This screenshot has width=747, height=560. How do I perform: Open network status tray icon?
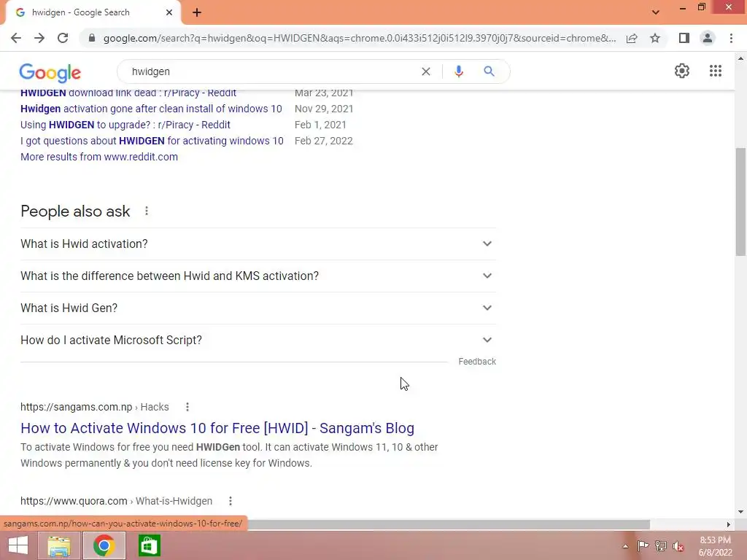click(661, 545)
